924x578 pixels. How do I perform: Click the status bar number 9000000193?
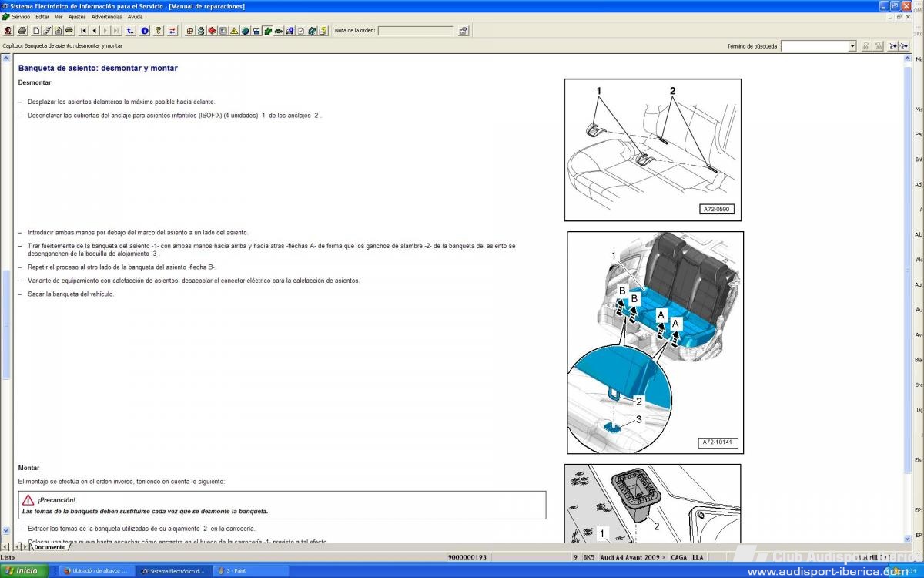[467, 557]
